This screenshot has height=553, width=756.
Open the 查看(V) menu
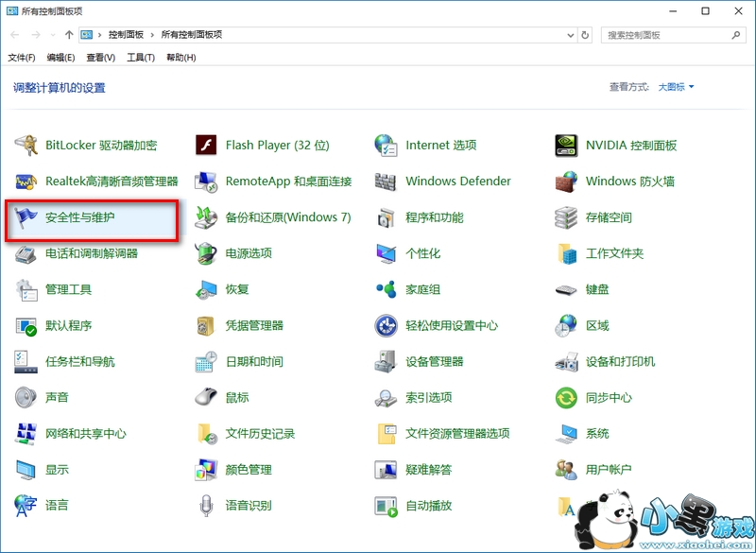pos(101,58)
